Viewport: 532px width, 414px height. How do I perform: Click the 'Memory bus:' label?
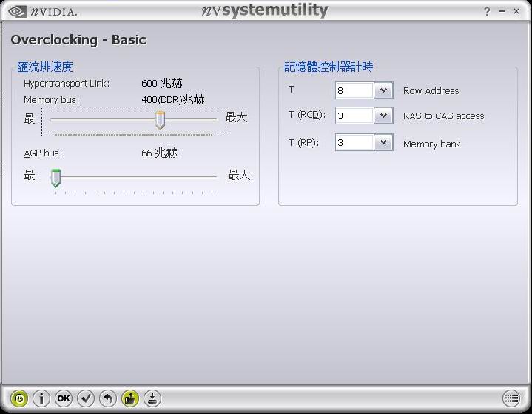pos(52,100)
